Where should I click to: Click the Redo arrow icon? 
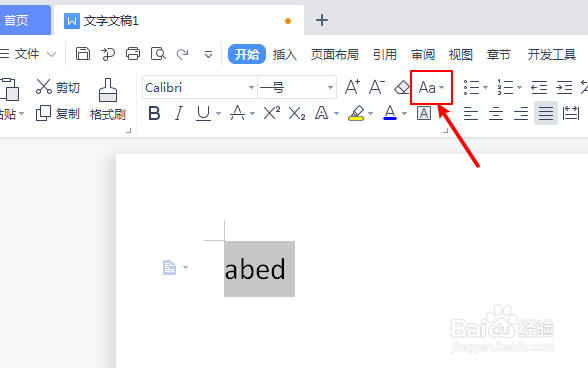tap(183, 54)
